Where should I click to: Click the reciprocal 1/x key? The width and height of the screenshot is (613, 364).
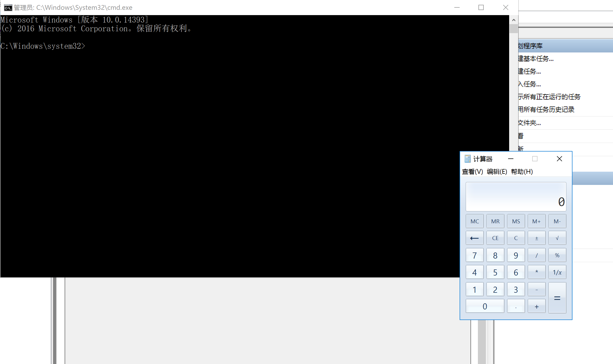pos(557,272)
